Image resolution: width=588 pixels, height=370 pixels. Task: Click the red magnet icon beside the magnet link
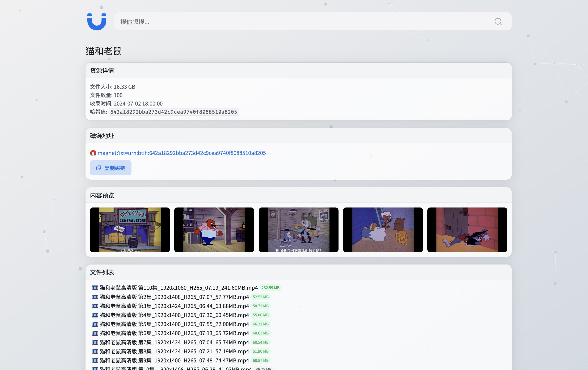93,153
